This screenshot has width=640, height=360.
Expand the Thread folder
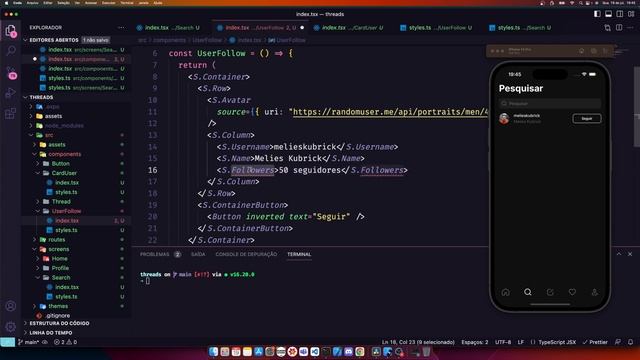[61, 202]
